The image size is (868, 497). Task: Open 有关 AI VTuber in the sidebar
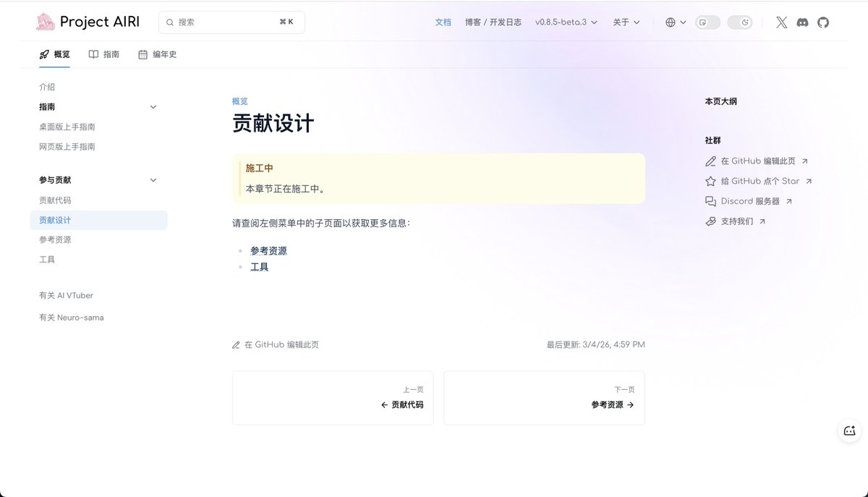66,295
